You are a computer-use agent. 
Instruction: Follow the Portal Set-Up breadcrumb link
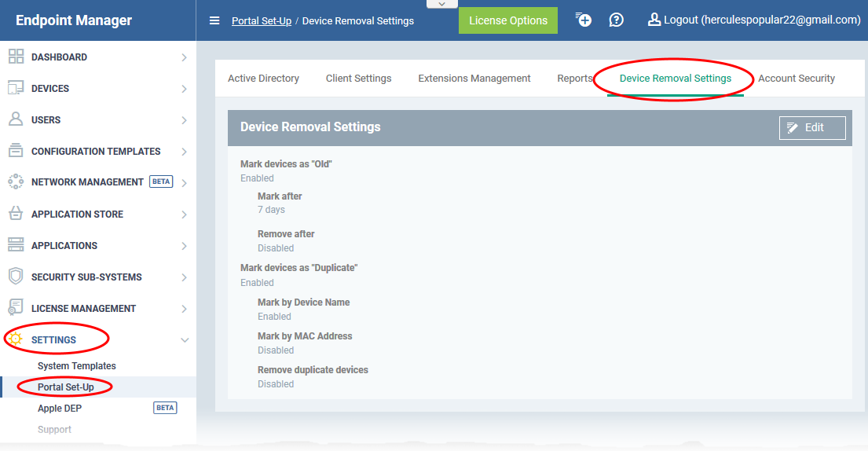click(262, 21)
